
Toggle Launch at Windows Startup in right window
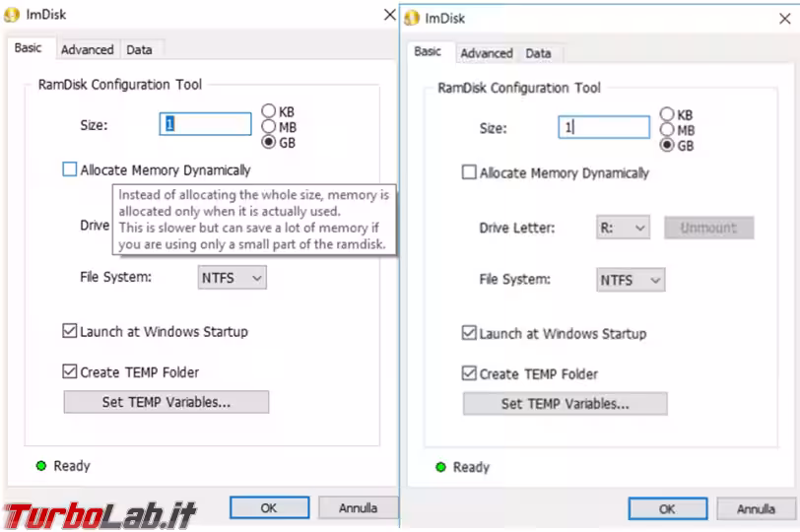[x=469, y=333]
